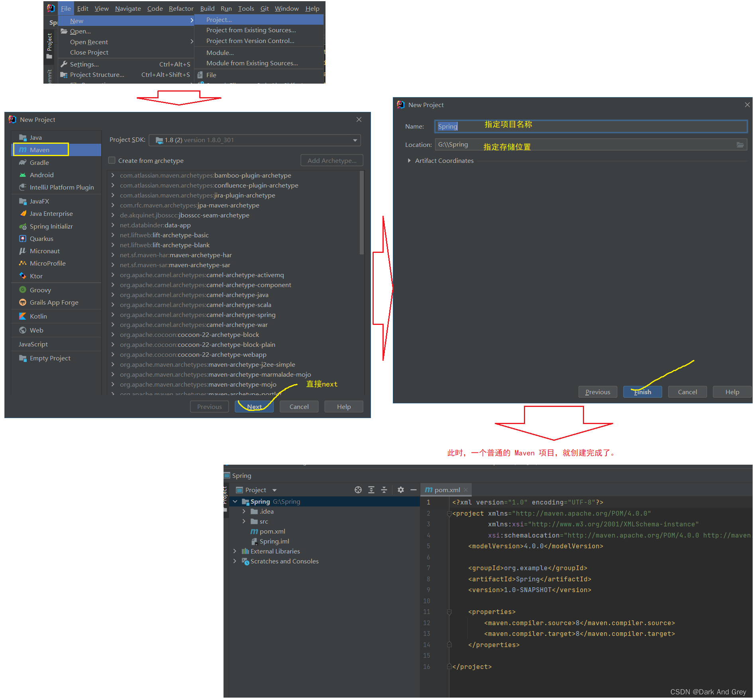Expand Scratches and Consoles node

point(235,561)
